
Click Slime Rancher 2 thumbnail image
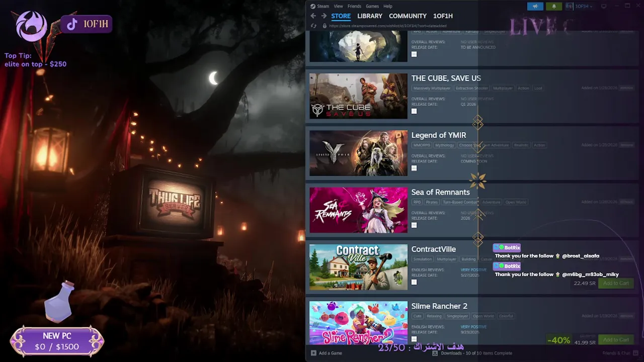(358, 323)
